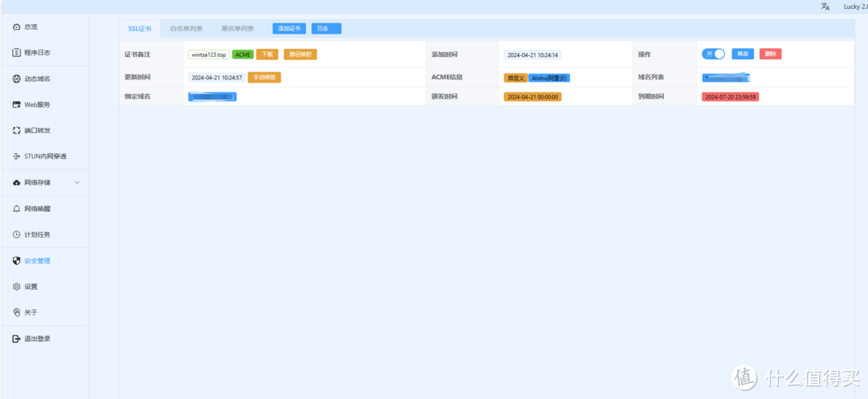Click the 网络唤醒 bell icon
The width and height of the screenshot is (868, 399).
(16, 209)
